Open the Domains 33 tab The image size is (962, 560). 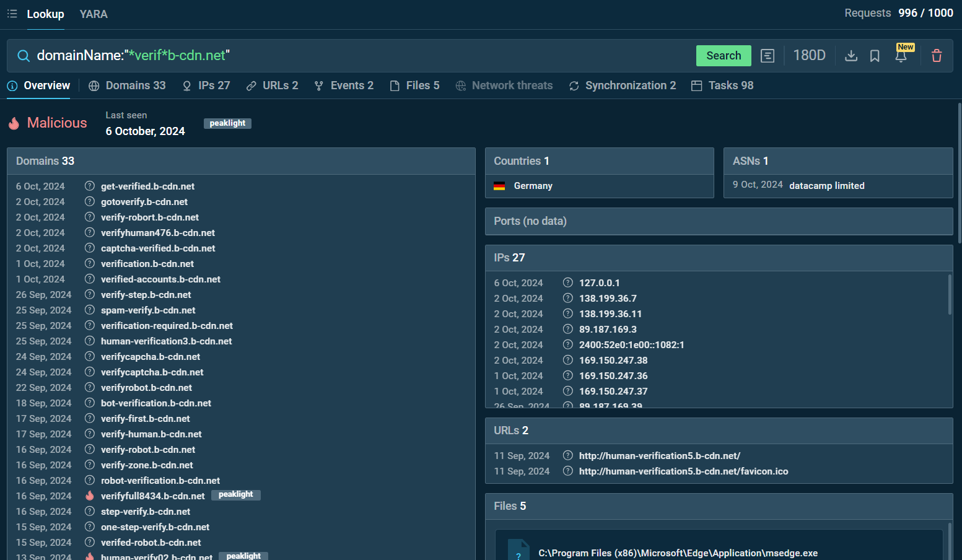pyautogui.click(x=127, y=85)
